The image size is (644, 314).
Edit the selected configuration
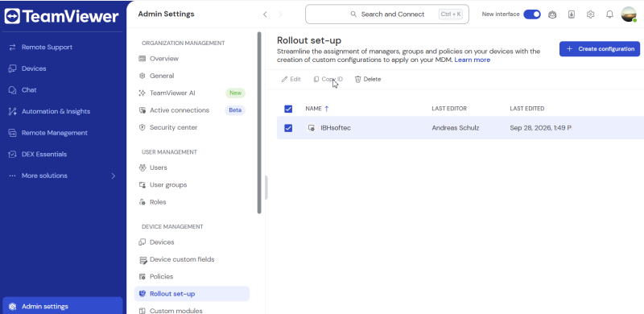291,80
